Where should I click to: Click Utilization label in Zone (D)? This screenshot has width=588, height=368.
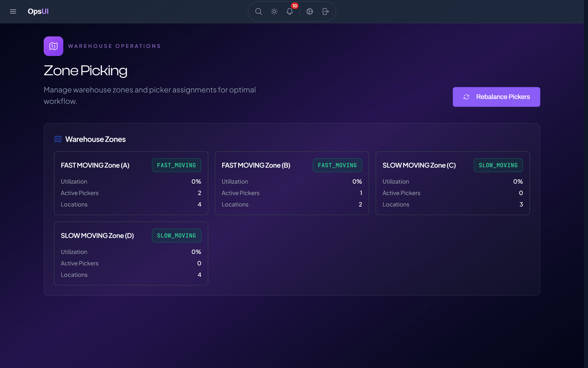tap(74, 252)
